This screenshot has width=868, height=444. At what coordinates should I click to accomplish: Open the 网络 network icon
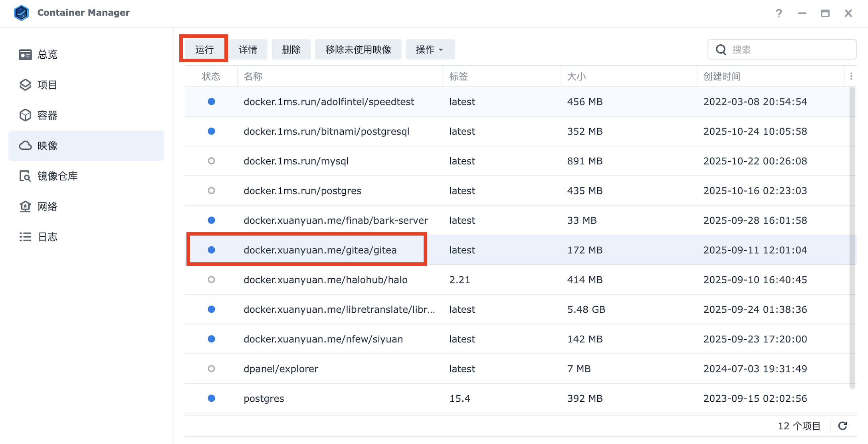tap(25, 206)
